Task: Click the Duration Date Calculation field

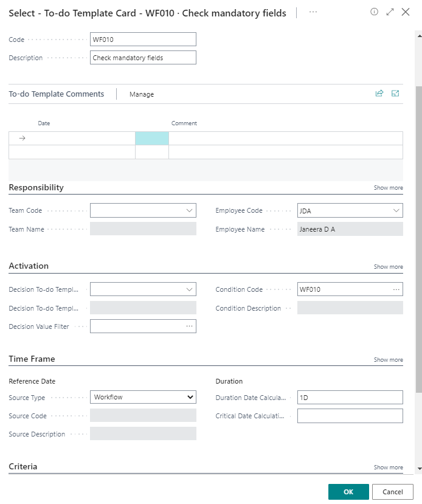Action: [350, 398]
